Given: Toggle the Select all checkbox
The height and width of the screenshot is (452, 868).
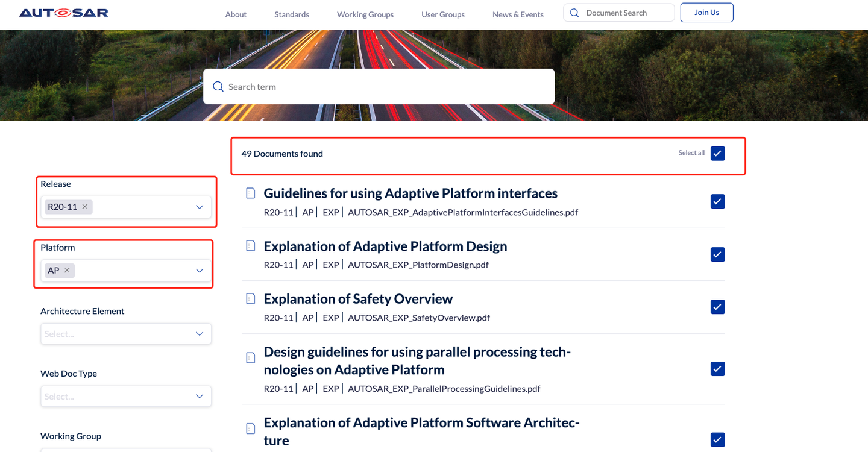Looking at the screenshot, I should click(717, 154).
